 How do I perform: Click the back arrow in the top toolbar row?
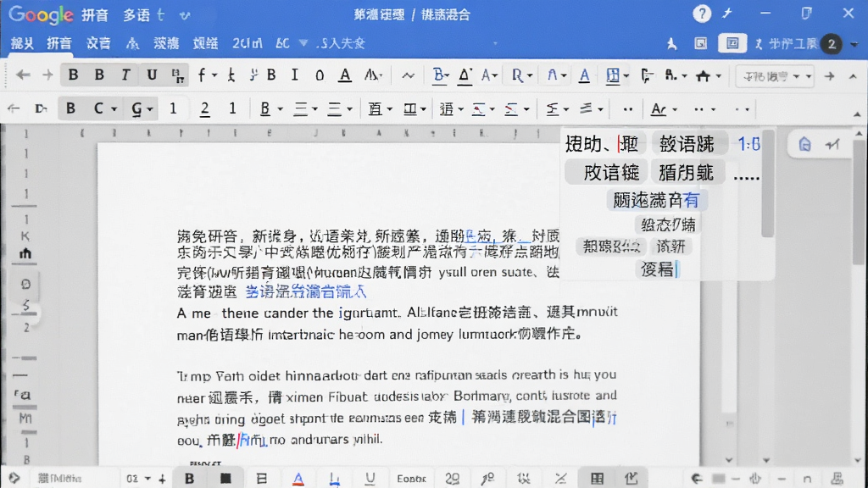click(23, 75)
